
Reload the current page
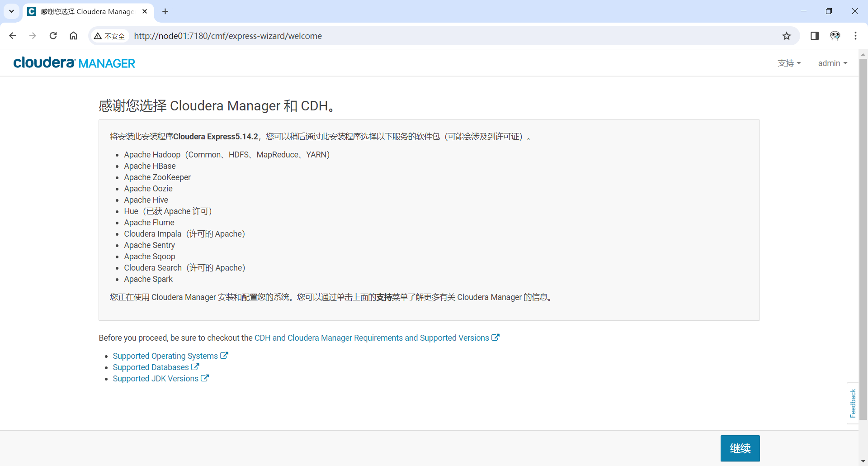tap(53, 36)
